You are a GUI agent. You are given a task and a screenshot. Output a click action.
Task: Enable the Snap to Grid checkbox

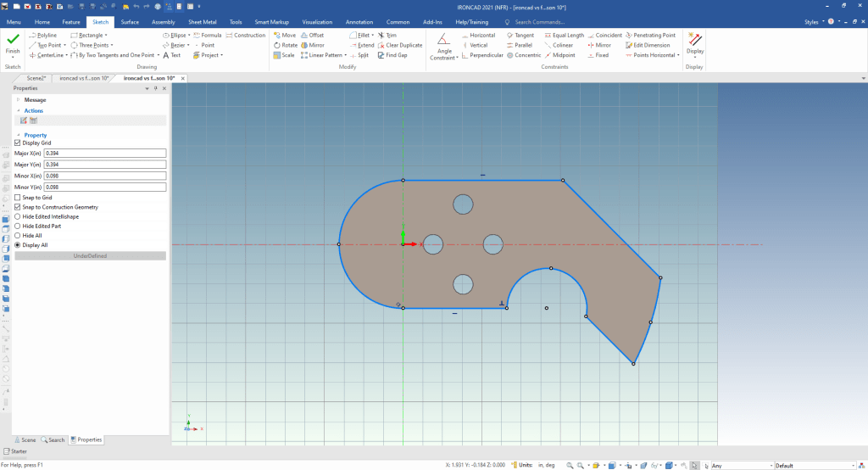[18, 197]
